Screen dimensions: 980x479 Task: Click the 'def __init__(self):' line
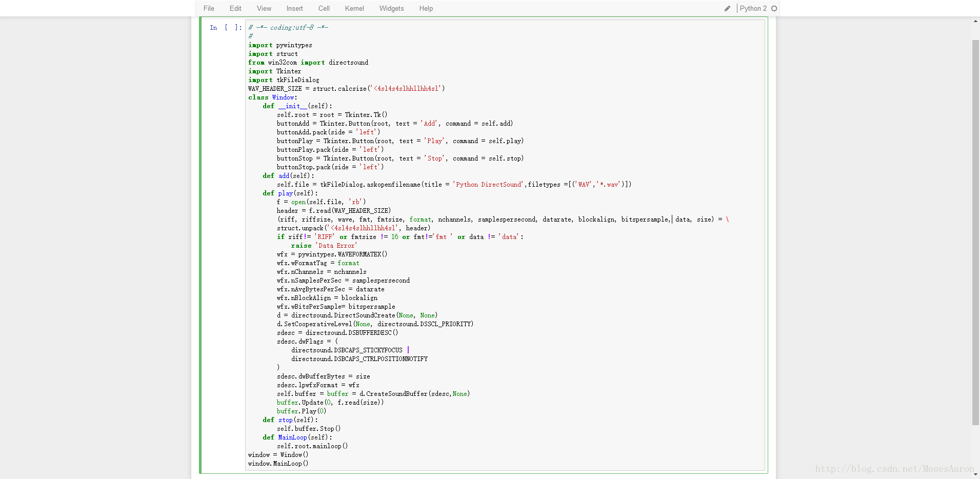[x=297, y=106]
